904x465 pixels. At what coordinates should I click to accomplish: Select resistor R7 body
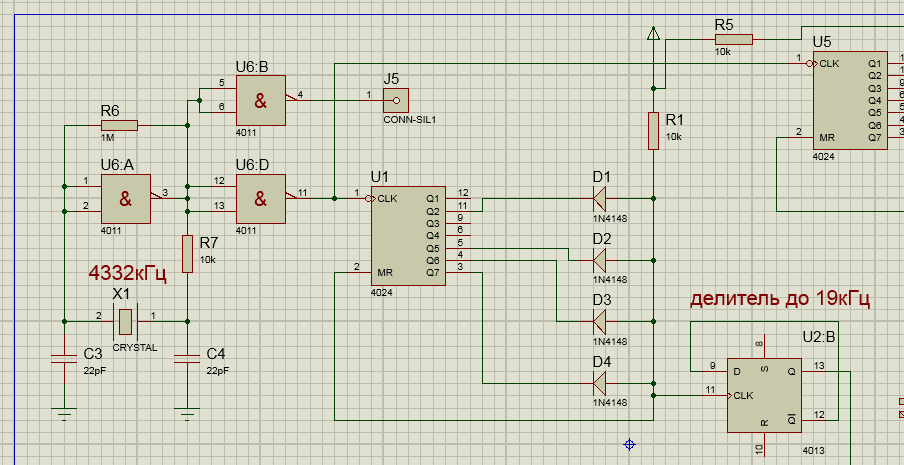pyautogui.click(x=187, y=248)
